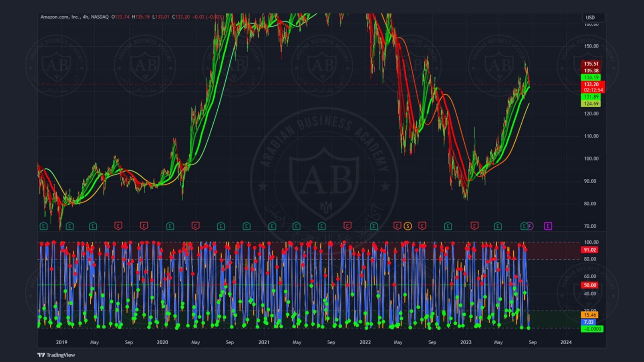
Task: Click the red earnings marker left of the S marker
Action: point(397,226)
